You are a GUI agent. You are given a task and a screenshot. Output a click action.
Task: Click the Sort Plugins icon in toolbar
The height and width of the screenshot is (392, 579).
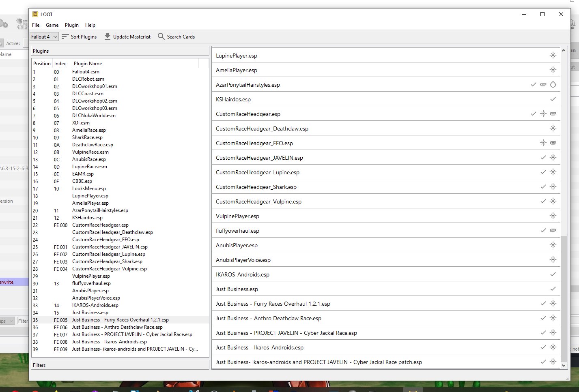click(65, 36)
